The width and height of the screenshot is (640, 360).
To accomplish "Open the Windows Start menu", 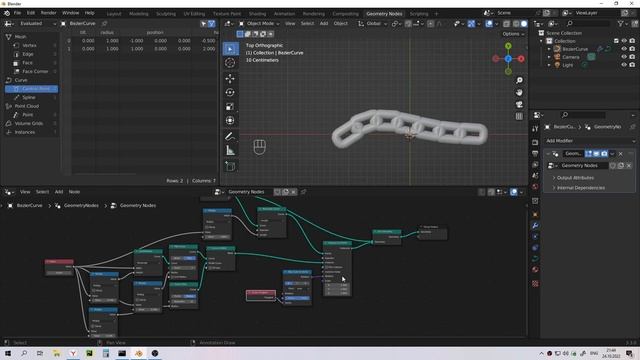I will [x=8, y=353].
